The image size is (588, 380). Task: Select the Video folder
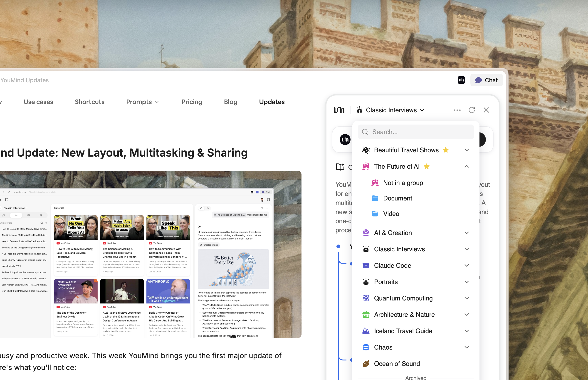point(391,214)
